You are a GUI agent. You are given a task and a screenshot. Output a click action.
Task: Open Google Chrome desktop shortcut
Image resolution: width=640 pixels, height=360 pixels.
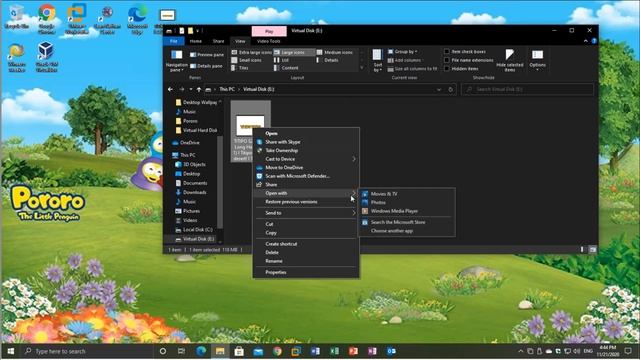point(47,19)
